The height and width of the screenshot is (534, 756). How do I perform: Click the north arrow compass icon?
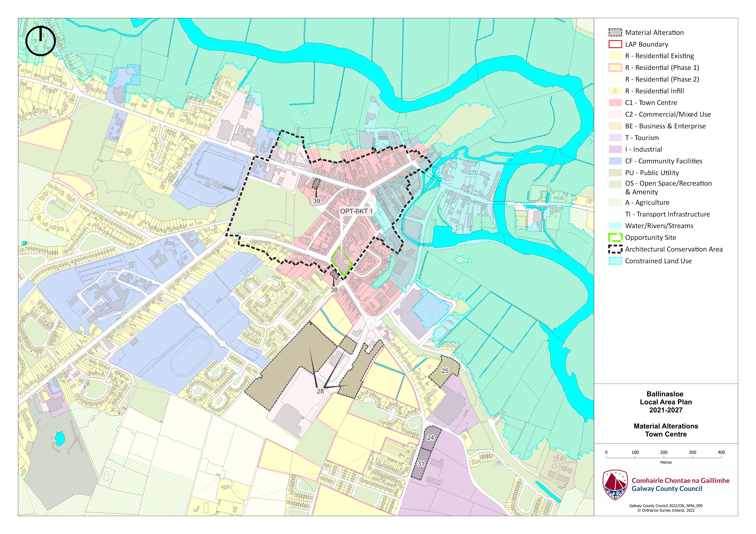click(x=41, y=41)
